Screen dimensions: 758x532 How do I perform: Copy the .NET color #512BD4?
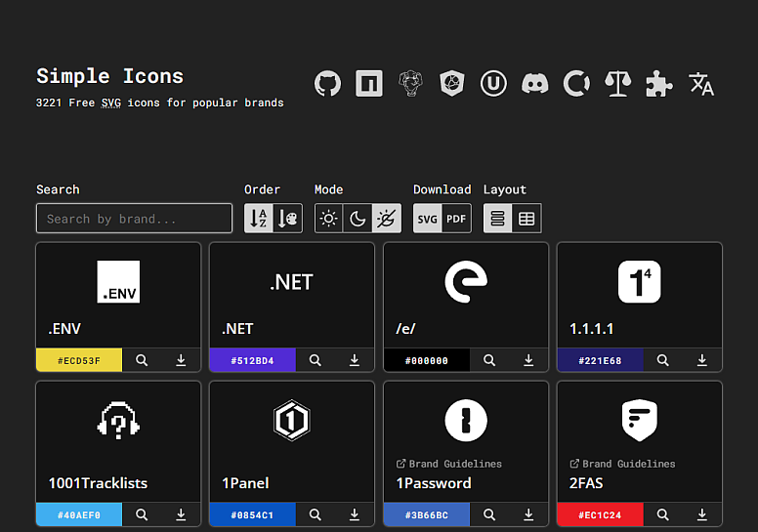coord(252,360)
